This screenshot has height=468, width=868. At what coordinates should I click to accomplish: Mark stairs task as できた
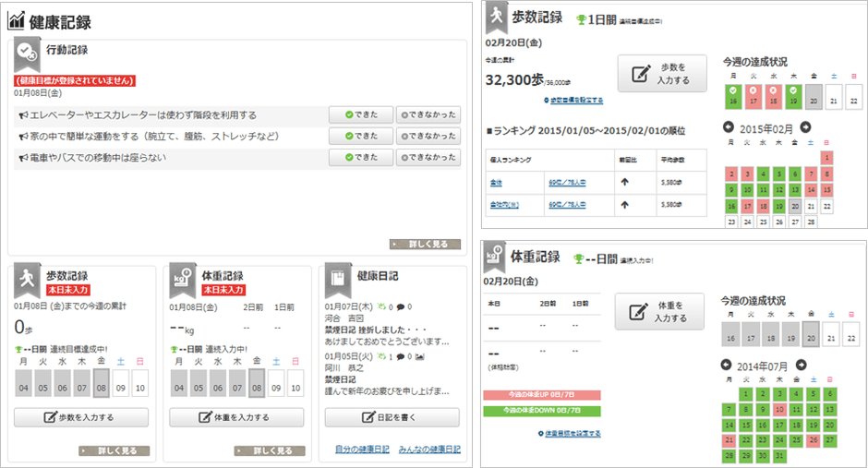tap(361, 115)
